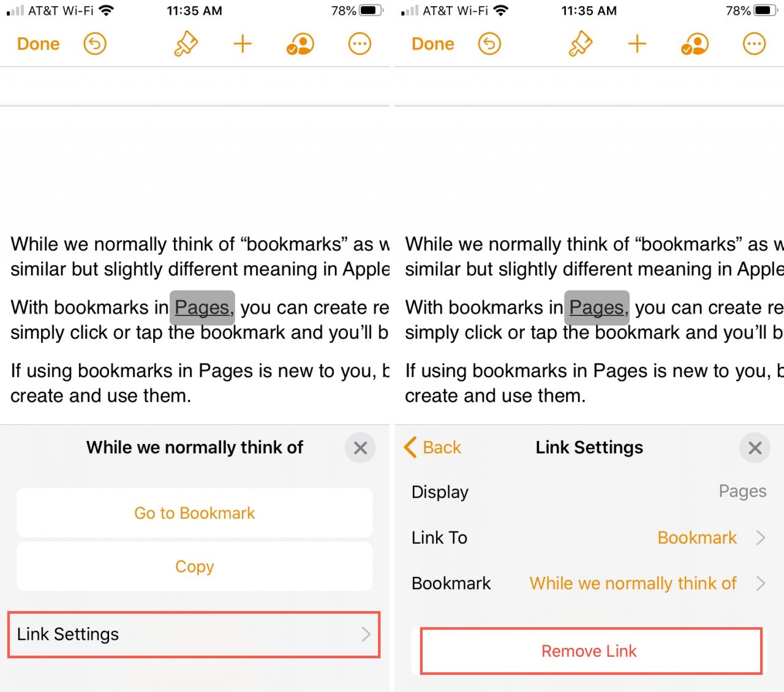Open the Collaborate icon on the left screen
The height and width of the screenshot is (692, 784).
(x=300, y=44)
